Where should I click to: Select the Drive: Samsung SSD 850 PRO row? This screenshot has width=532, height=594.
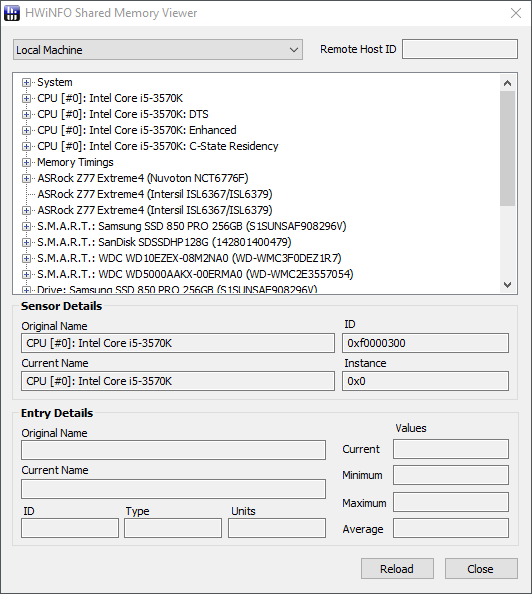coord(177,289)
